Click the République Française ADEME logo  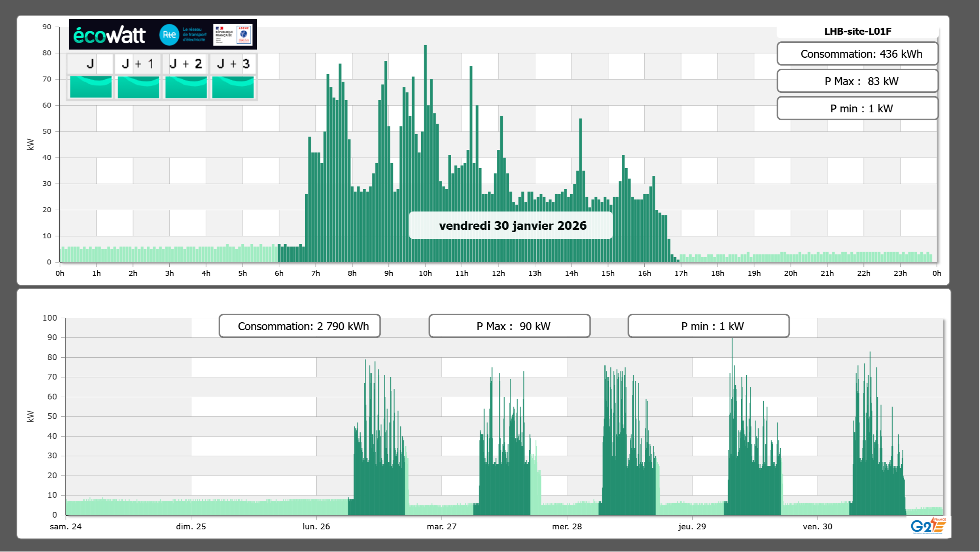click(x=233, y=35)
